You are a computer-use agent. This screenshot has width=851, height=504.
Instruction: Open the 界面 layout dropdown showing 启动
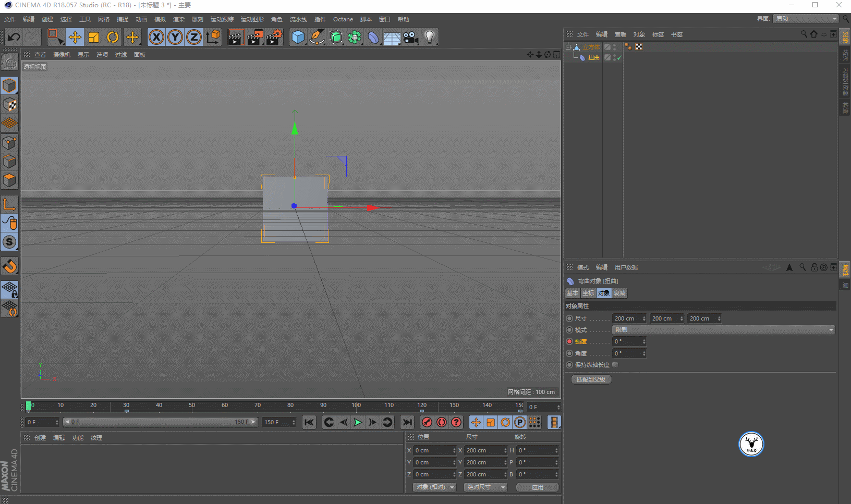click(x=806, y=19)
